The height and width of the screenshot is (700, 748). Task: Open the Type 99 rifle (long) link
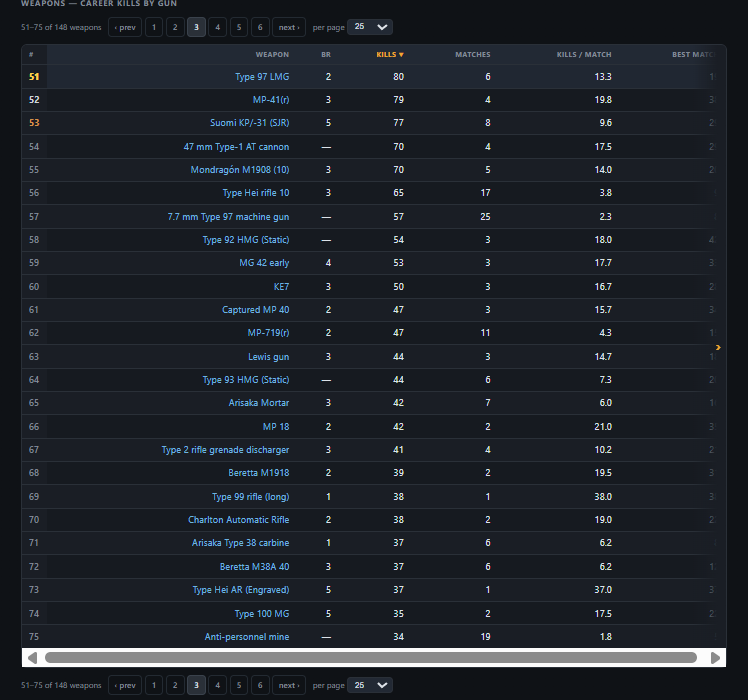tap(250, 496)
